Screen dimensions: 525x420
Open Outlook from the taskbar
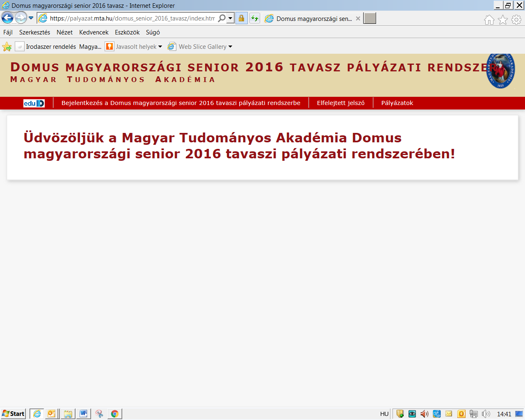pos(52,414)
